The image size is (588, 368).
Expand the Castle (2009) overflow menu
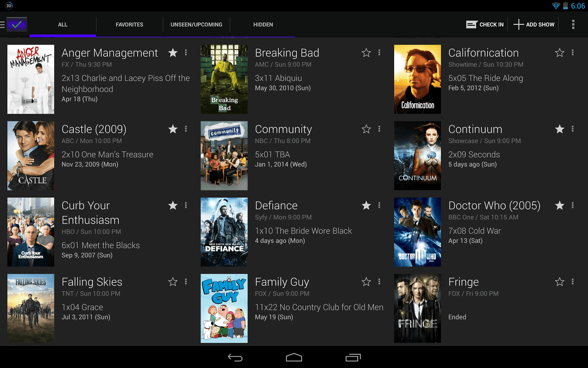point(186,129)
